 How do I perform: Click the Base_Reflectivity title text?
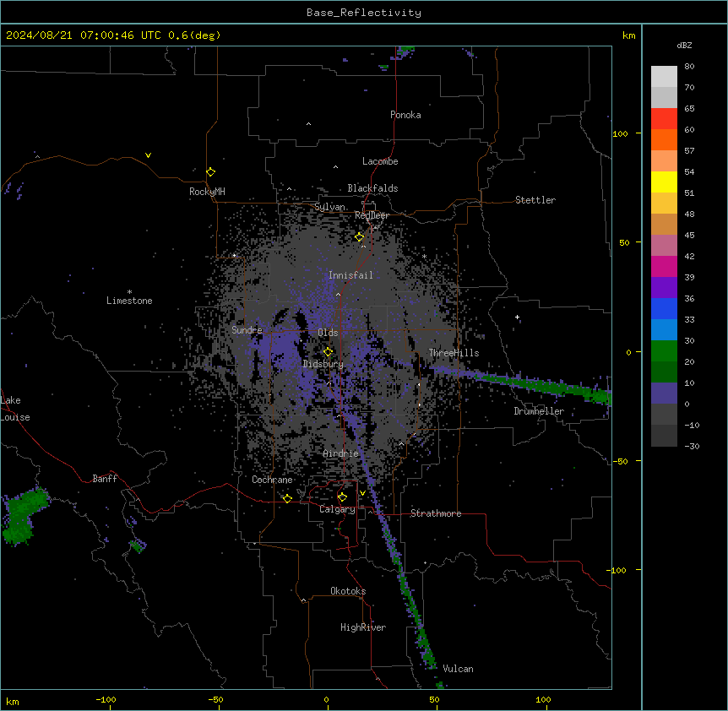coord(364,13)
